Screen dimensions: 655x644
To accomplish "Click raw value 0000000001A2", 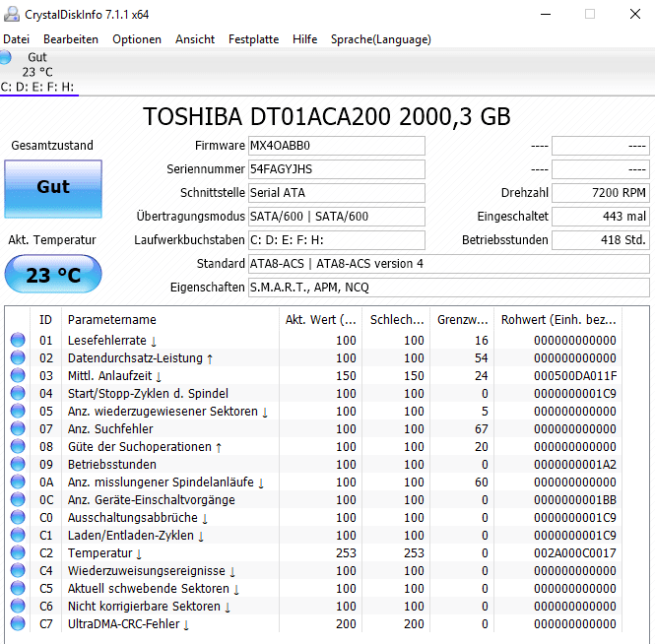I will 575,465.
